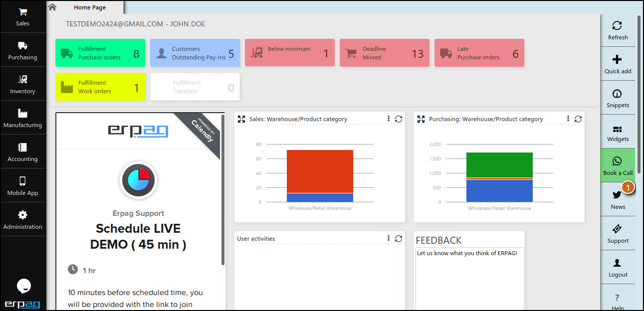The image size is (644, 311).
Task: Click the ERPAG logo in Calendly widget
Action: tap(138, 131)
